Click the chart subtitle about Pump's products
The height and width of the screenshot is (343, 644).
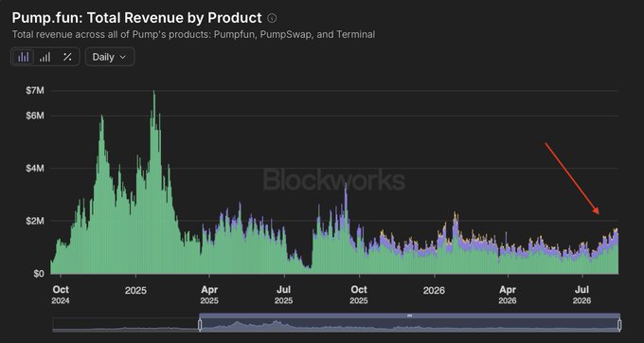coord(193,34)
